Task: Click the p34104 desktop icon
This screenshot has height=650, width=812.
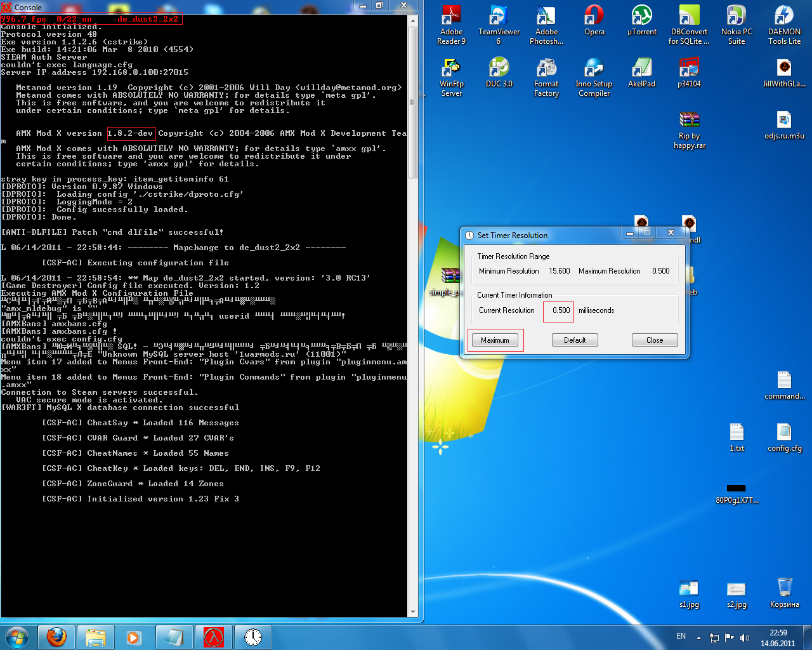Action: coord(689,73)
